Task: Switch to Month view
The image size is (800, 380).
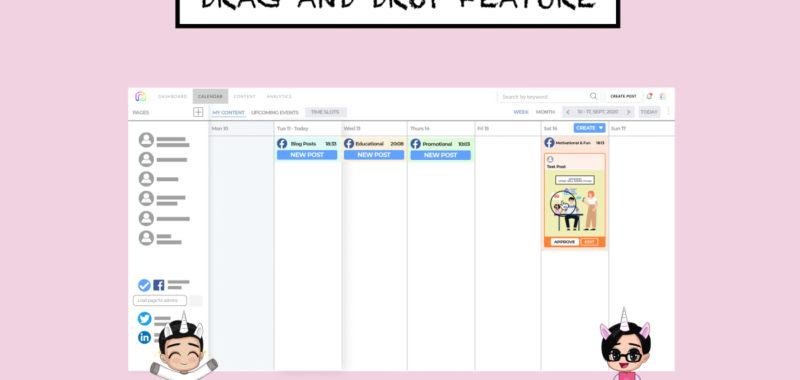Action: (x=545, y=112)
